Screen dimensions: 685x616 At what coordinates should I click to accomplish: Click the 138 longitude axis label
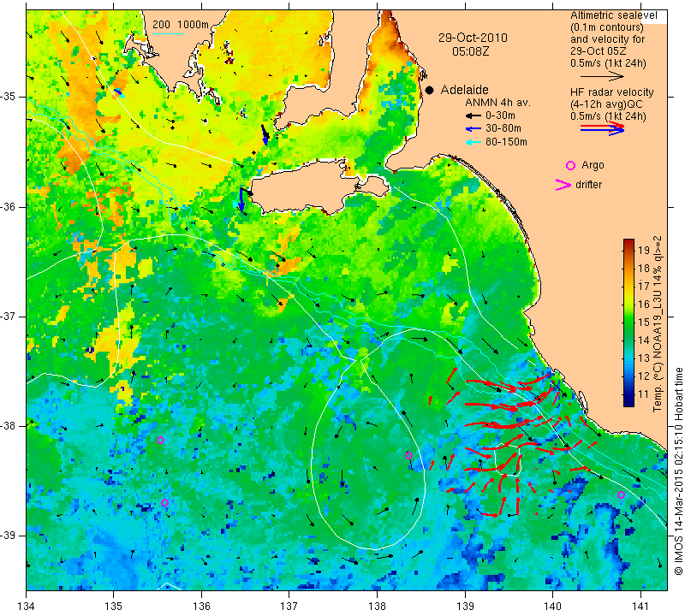(377, 607)
